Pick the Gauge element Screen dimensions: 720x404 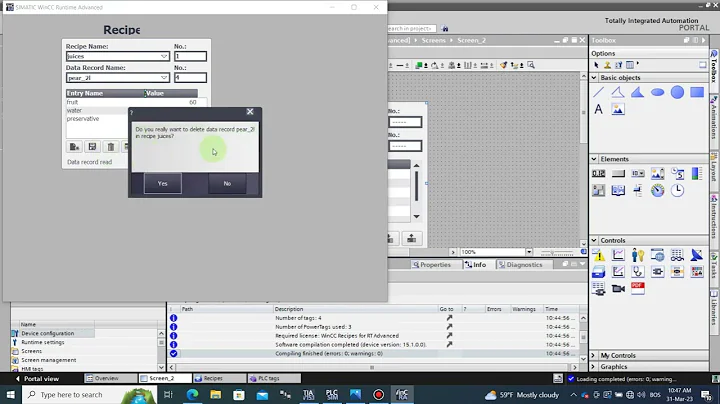click(658, 191)
